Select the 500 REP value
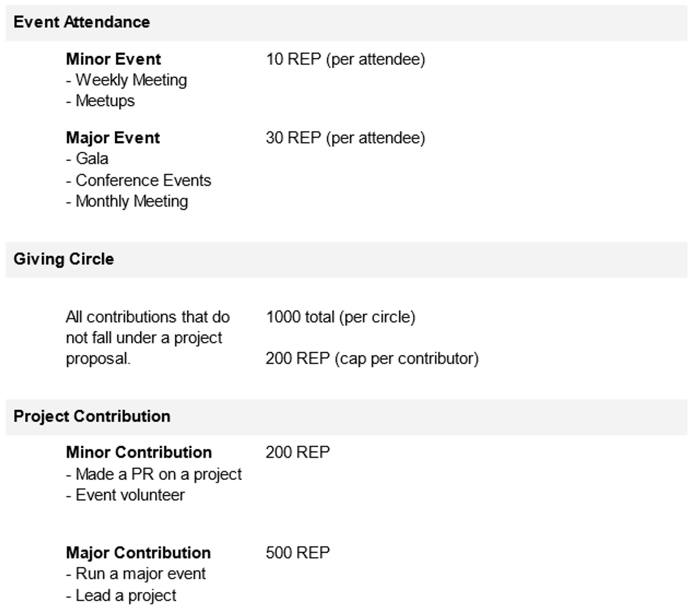697x616 pixels. coord(298,552)
